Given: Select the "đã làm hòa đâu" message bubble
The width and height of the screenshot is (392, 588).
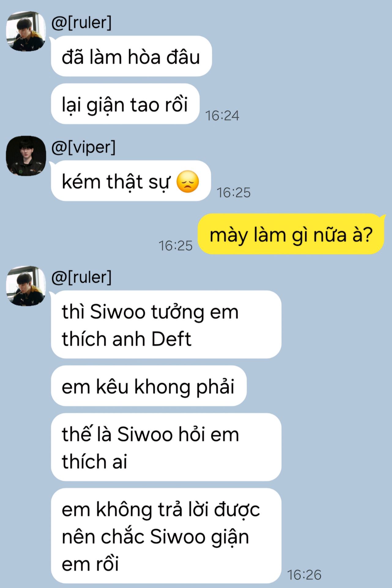Looking at the screenshot, I should (131, 56).
